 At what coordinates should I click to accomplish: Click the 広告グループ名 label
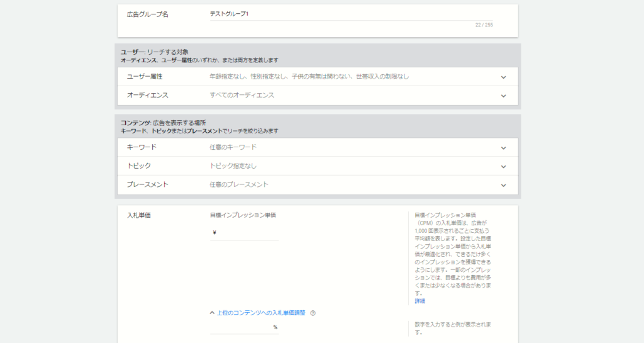click(147, 14)
